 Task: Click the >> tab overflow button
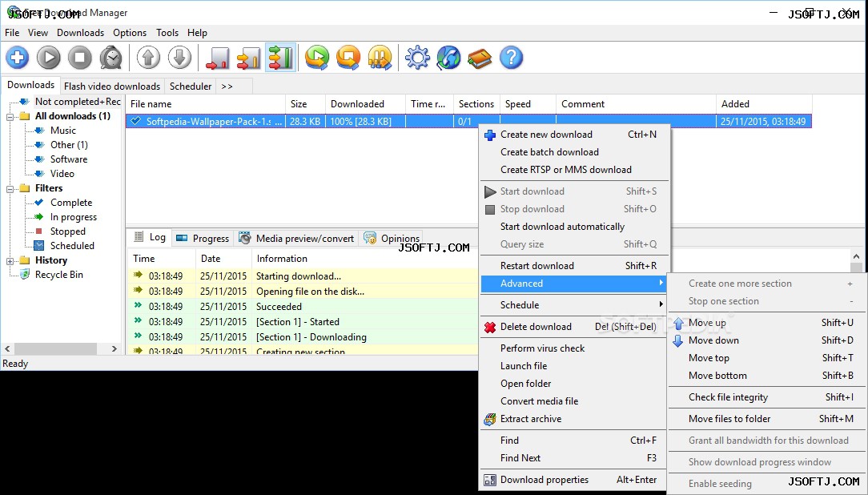click(x=227, y=87)
